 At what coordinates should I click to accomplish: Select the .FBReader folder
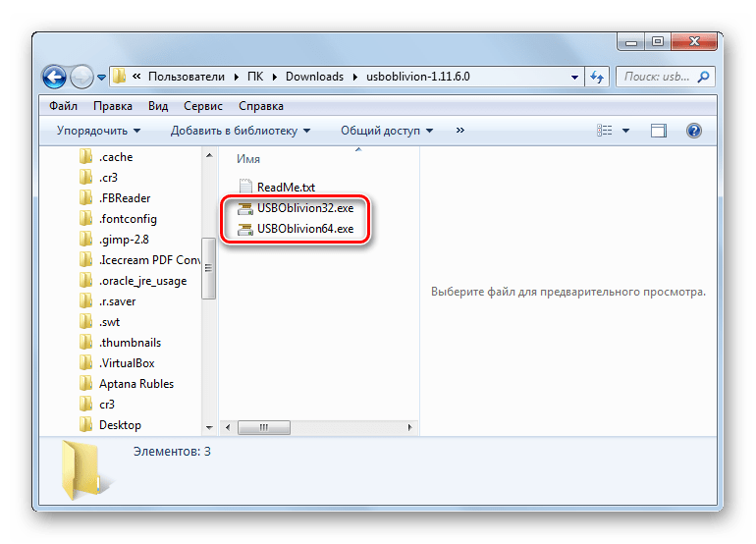[125, 198]
